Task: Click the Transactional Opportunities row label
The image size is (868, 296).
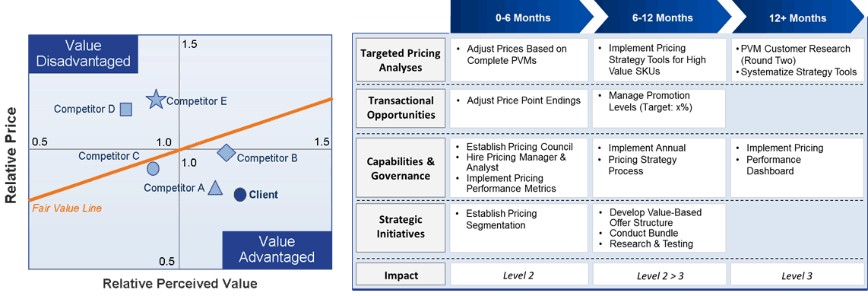Action: tap(401, 108)
